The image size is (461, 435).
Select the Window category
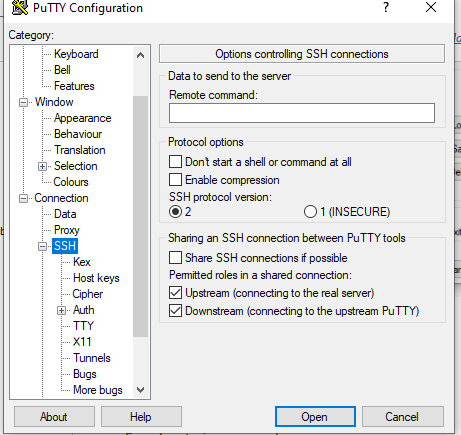pyautogui.click(x=54, y=102)
